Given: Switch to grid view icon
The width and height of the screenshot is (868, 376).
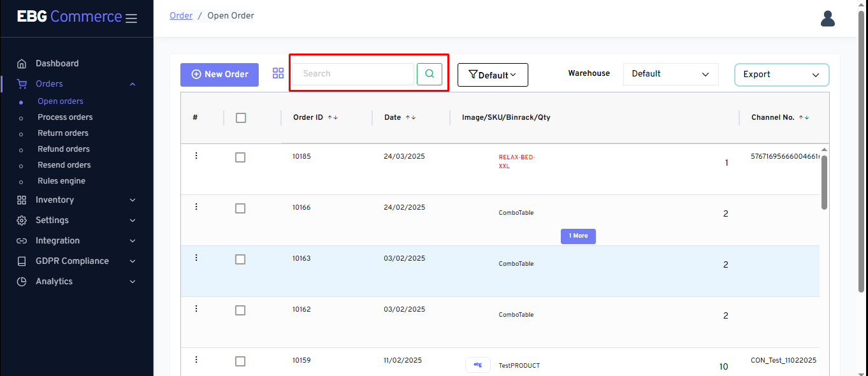Looking at the screenshot, I should 278,73.
